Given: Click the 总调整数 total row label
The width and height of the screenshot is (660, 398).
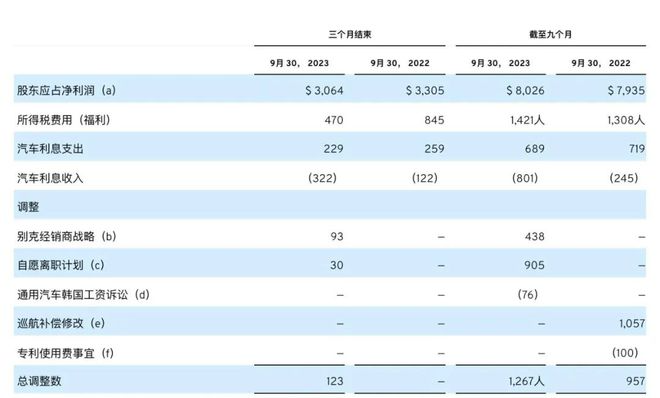Looking at the screenshot, I should 39,381.
